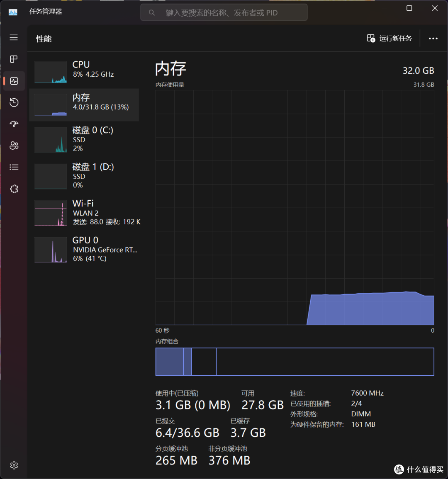Click the 内存组合 label
Image resolution: width=448 pixels, height=479 pixels.
(167, 341)
